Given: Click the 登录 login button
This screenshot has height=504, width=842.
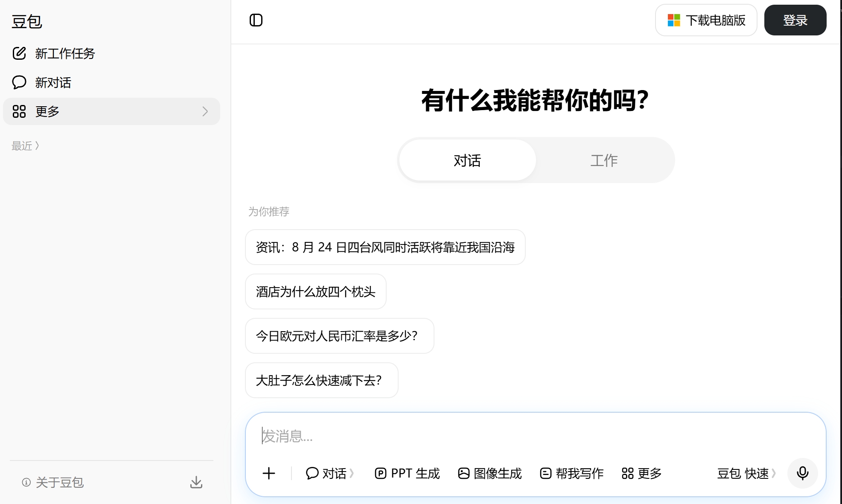Looking at the screenshot, I should click(x=795, y=20).
